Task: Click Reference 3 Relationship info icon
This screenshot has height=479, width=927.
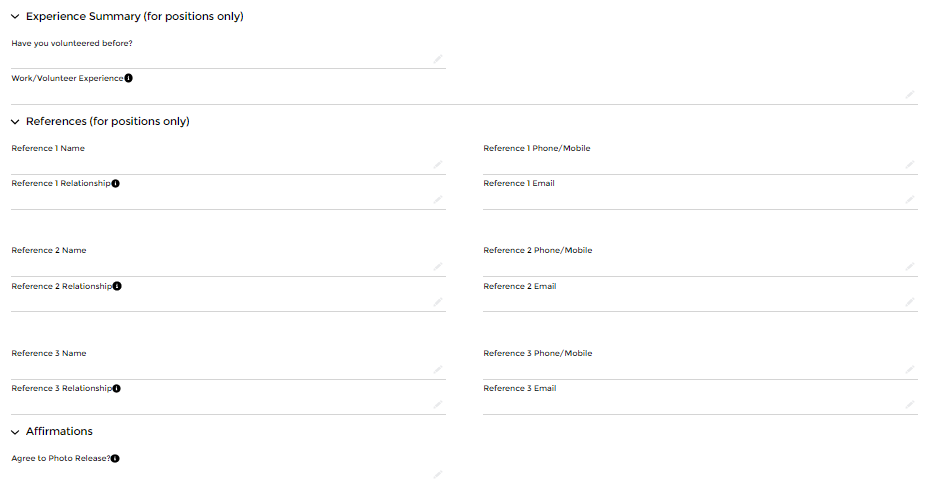Action: click(x=117, y=389)
